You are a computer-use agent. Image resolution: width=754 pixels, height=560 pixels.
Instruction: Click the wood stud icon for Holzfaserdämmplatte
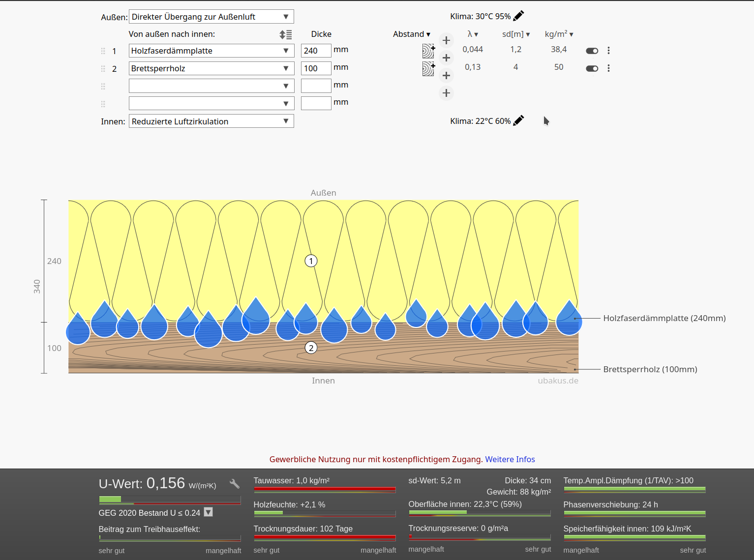(x=428, y=51)
